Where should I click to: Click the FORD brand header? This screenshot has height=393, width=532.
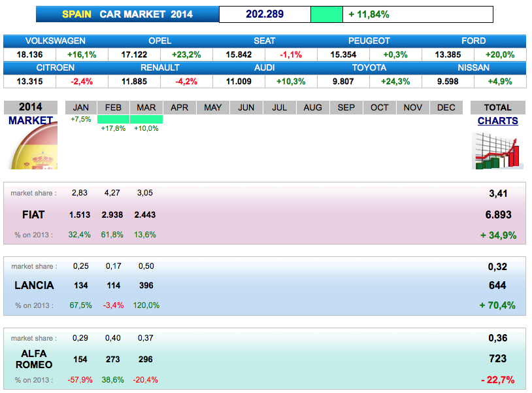coord(474,41)
